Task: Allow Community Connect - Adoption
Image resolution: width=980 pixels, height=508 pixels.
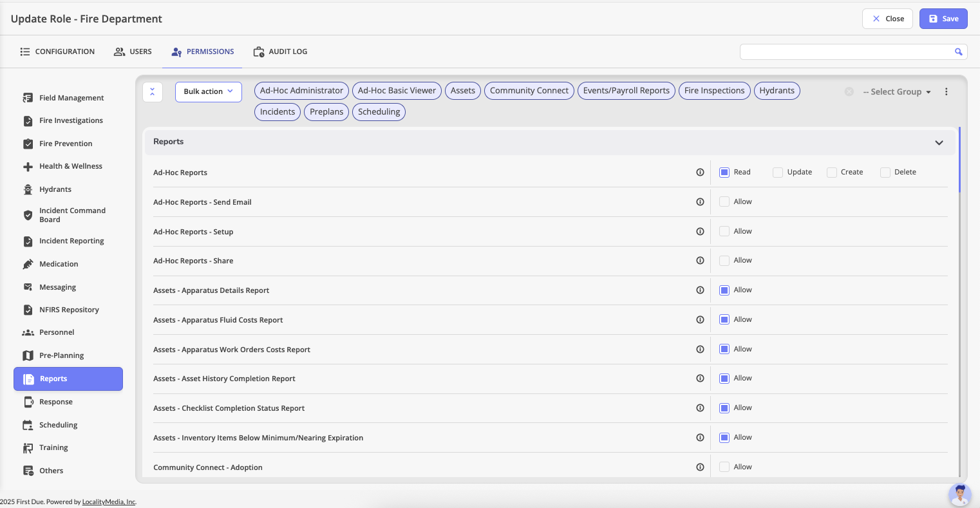Action: tap(724, 467)
